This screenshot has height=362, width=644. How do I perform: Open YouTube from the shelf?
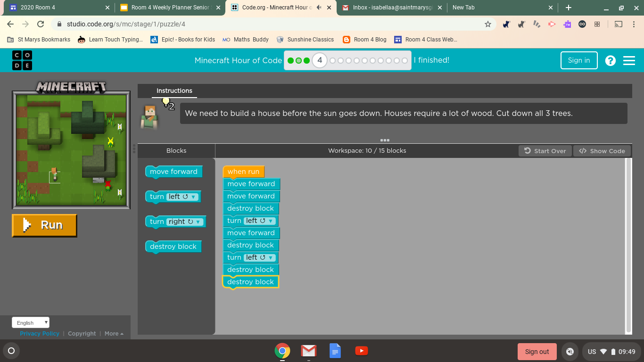pos(362,351)
